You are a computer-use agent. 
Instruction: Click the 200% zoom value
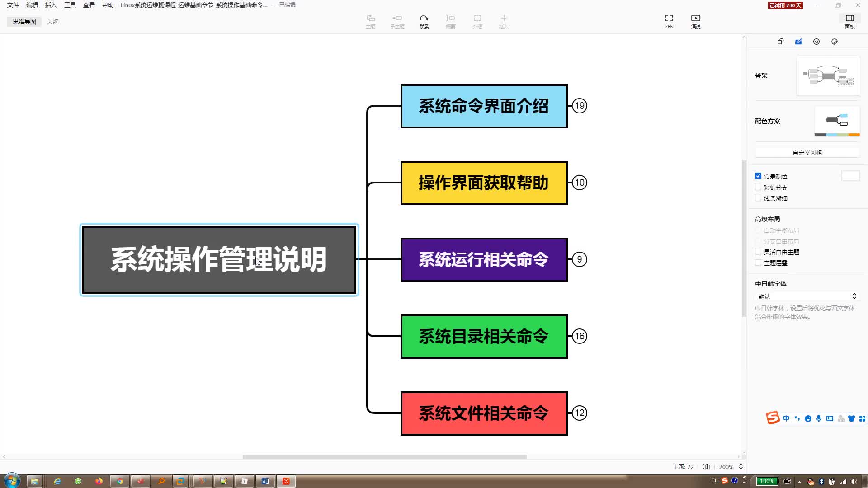click(726, 467)
